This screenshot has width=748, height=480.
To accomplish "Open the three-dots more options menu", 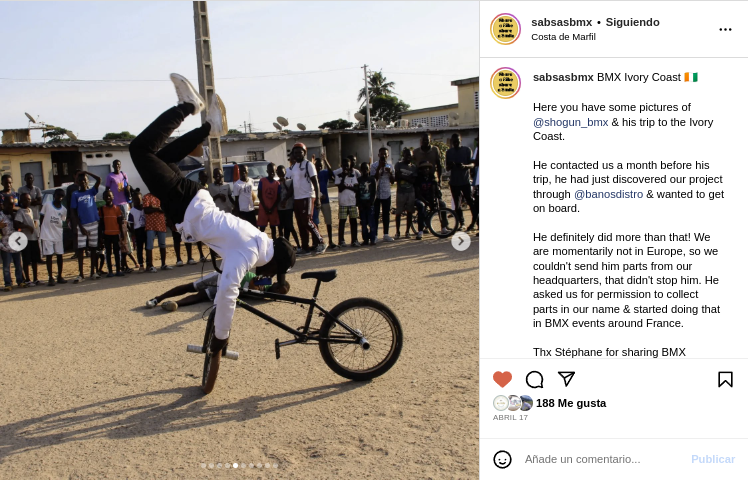I will click(725, 30).
